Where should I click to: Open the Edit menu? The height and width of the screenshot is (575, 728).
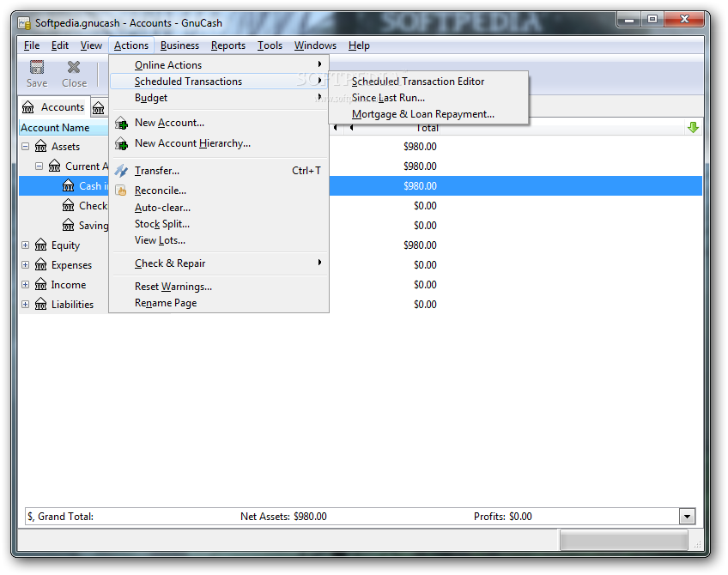tap(60, 45)
